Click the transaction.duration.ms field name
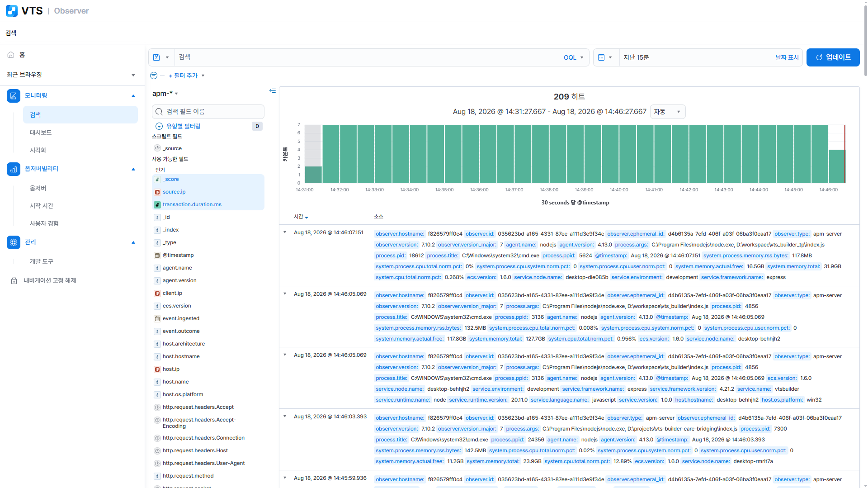Image resolution: width=868 pixels, height=488 pixels. 192,205
